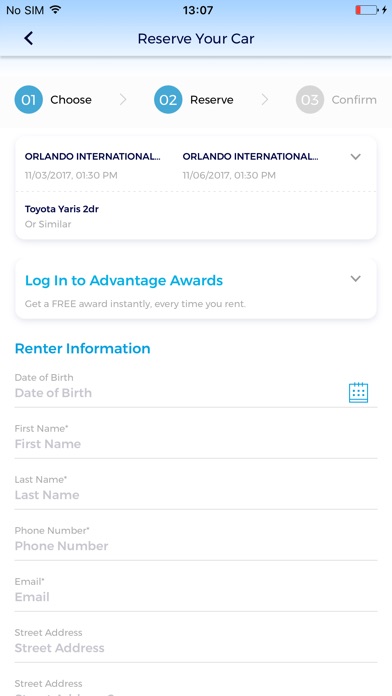Tap the arrow between Reserve and Confirm
Viewport: 392px width, 696px height.
click(x=265, y=100)
